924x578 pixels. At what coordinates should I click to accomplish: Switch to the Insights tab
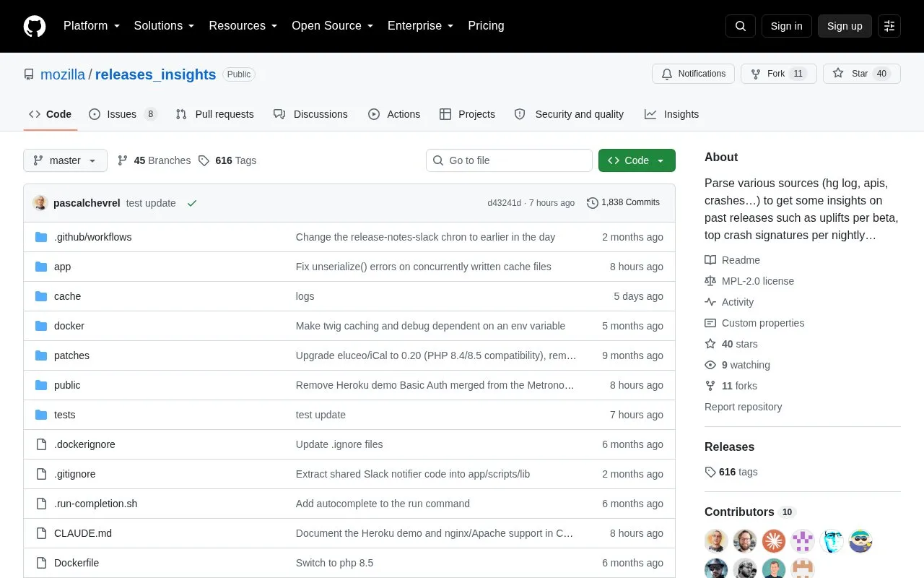click(671, 114)
